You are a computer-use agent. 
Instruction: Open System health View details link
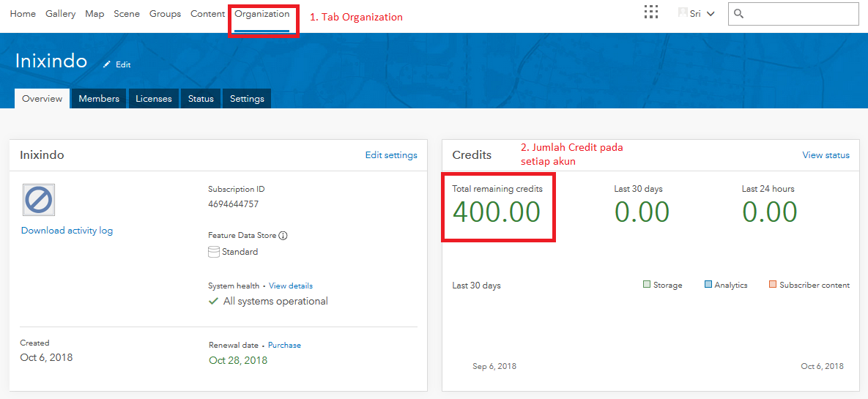(x=291, y=286)
